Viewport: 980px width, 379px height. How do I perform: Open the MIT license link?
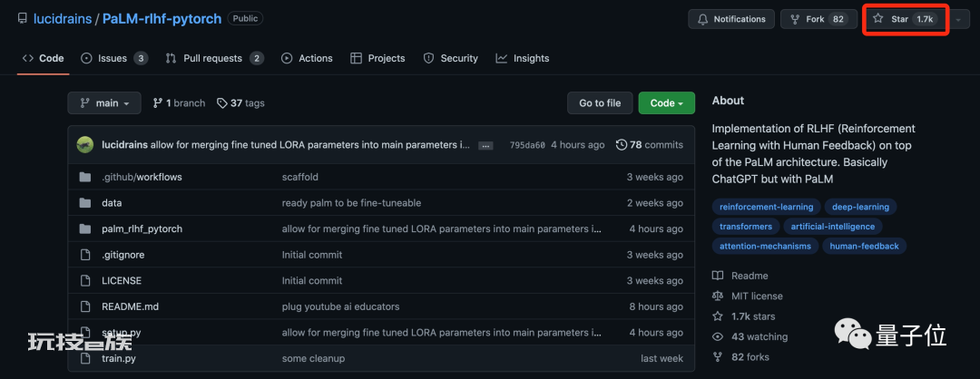(748, 296)
